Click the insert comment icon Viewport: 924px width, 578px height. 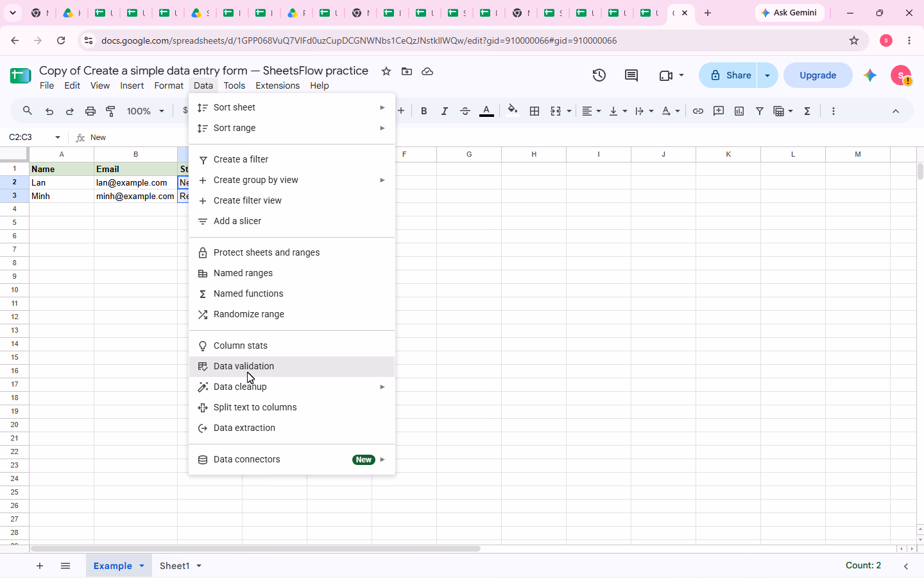coord(719,111)
